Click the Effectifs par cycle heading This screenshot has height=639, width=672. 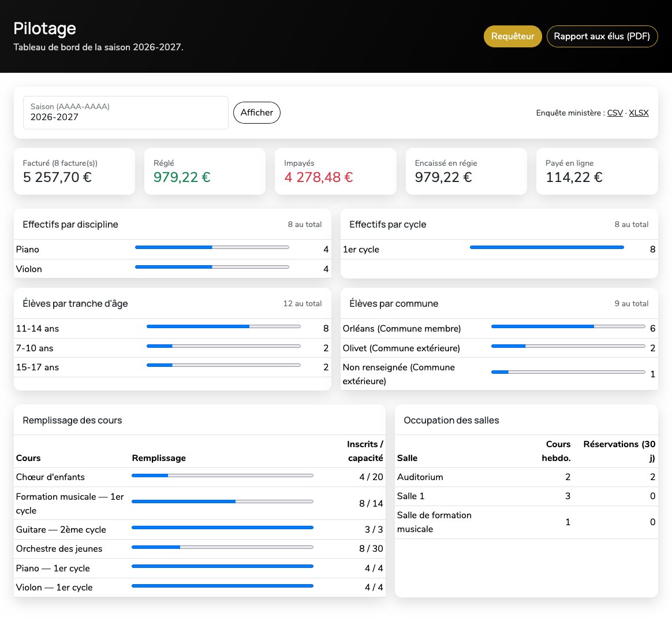click(x=387, y=224)
